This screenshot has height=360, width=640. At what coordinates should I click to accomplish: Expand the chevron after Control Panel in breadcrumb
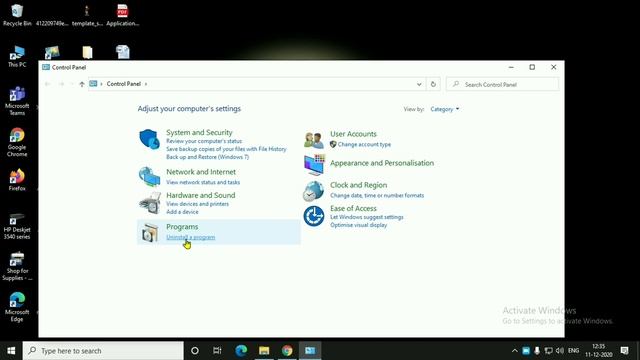(x=146, y=84)
